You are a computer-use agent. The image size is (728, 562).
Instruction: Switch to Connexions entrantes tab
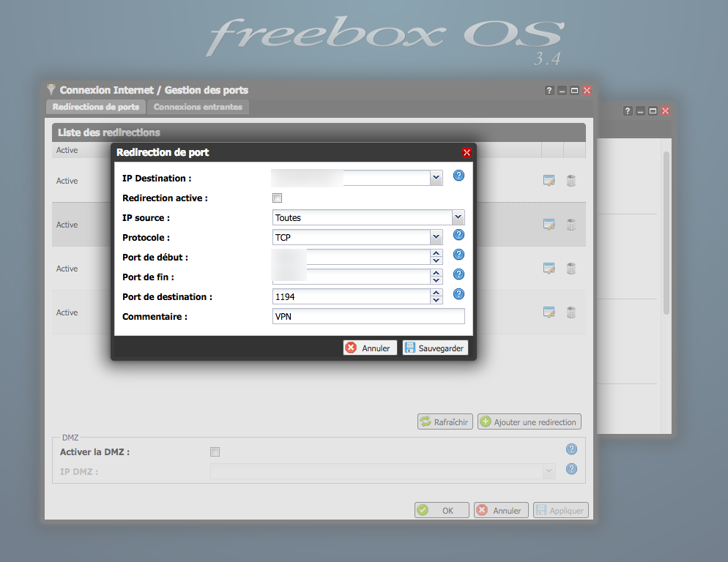pos(198,107)
